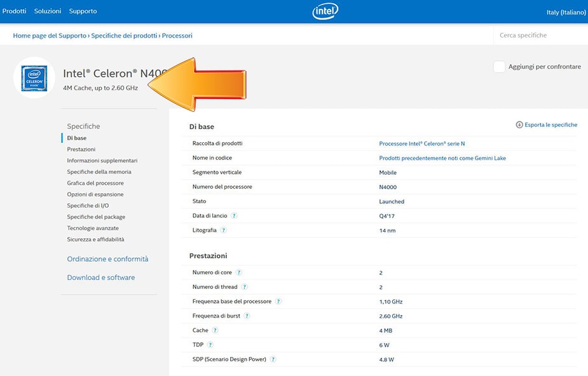Image resolution: width=588 pixels, height=376 pixels.
Task: Change region via Italy (Italiano)
Action: pyautogui.click(x=566, y=12)
